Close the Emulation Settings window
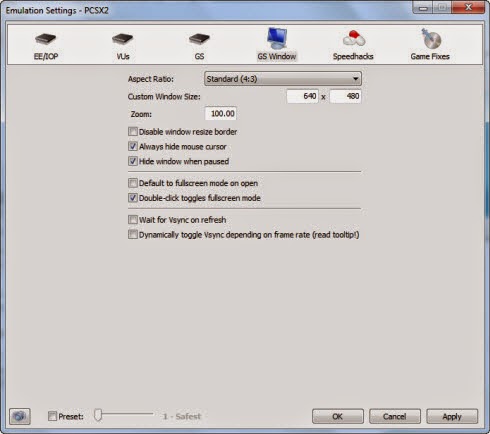Screen dimensions: 490x434 click(468, 7)
